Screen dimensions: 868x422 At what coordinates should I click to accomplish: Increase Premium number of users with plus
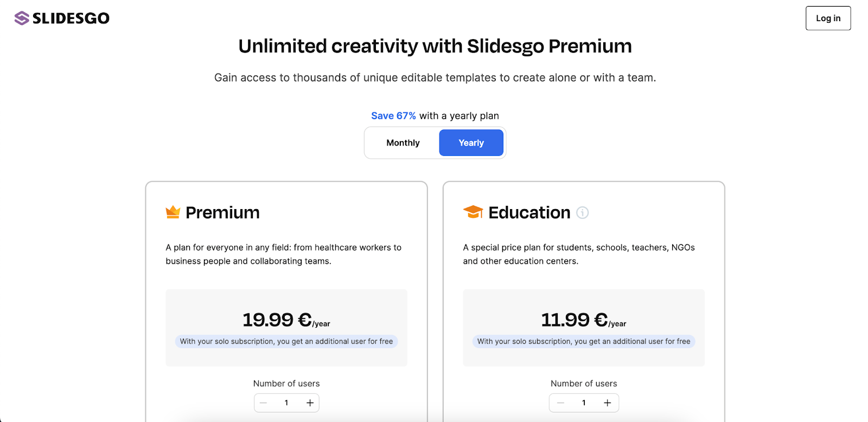(310, 402)
